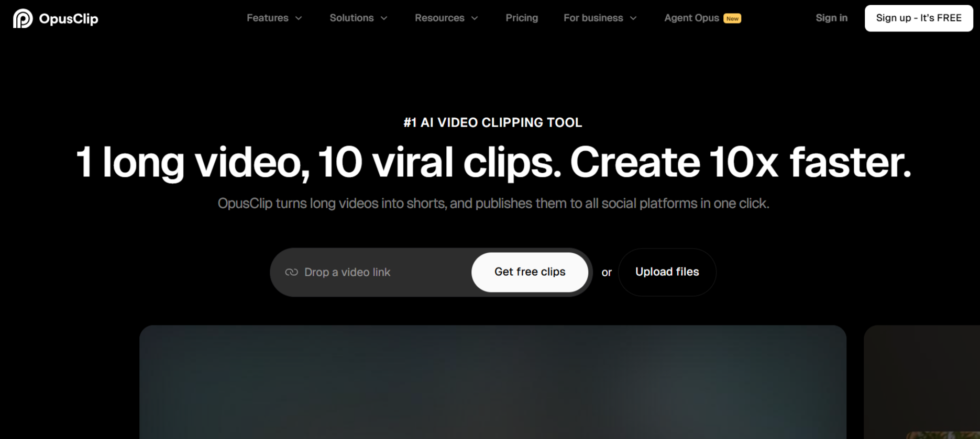Go to the Pricing page
The height and width of the screenshot is (439, 980).
(522, 18)
